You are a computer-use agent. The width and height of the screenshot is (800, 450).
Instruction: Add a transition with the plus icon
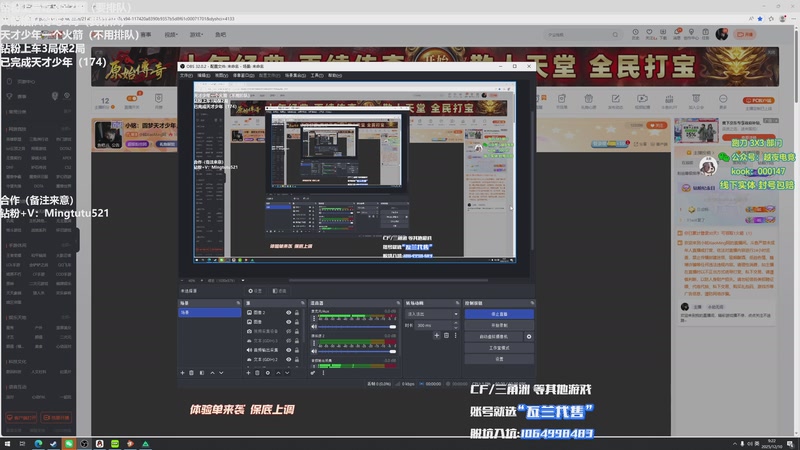[x=437, y=335]
